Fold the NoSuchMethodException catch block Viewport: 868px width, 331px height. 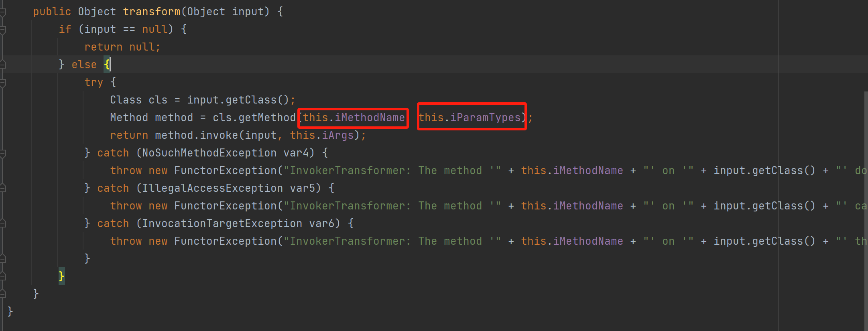[x=3, y=153]
